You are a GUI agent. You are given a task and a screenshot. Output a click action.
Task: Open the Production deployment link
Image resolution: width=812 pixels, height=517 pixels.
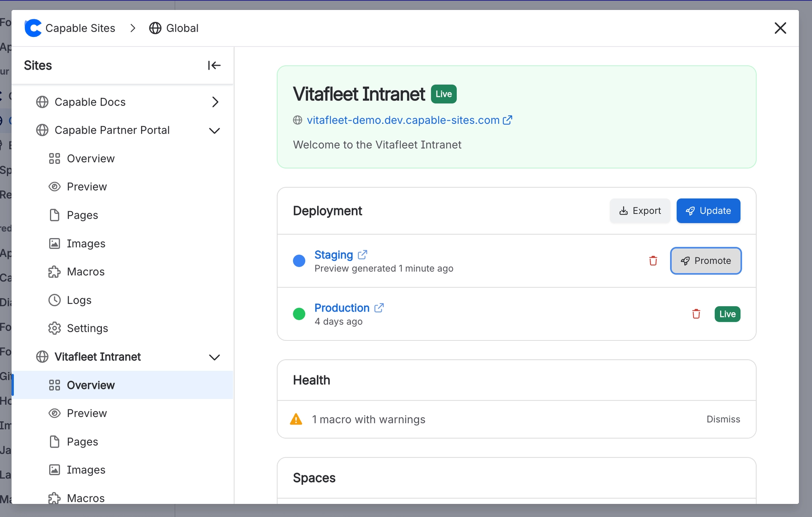click(x=342, y=308)
